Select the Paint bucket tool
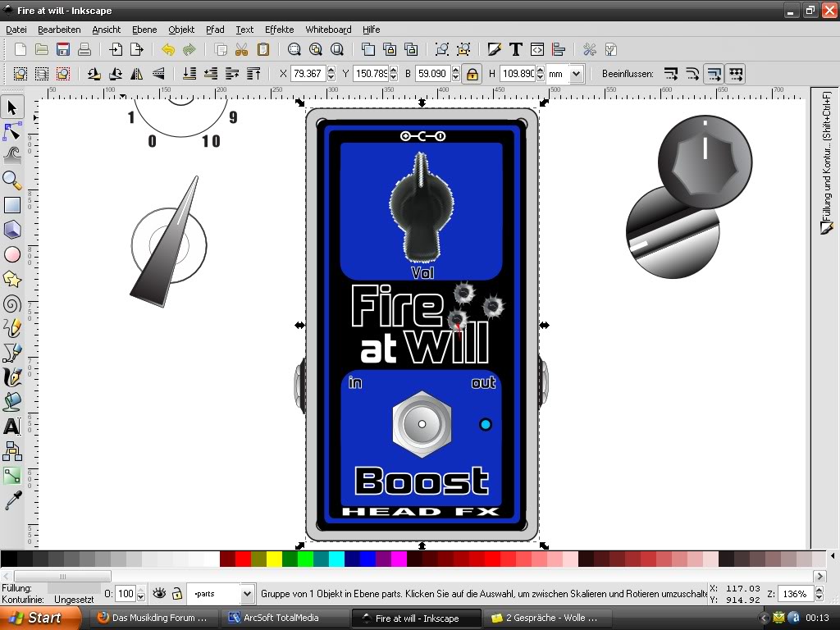Screen dimensions: 840x630 [x=11, y=401]
